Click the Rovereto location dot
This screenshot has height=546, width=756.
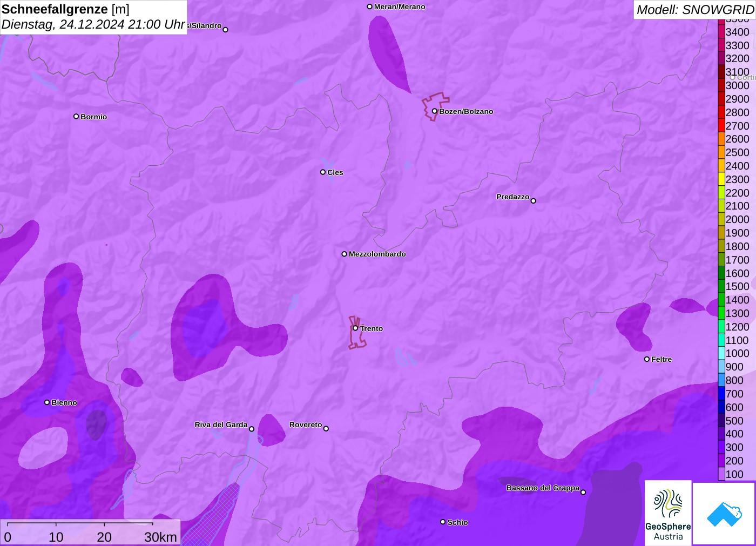click(x=326, y=429)
